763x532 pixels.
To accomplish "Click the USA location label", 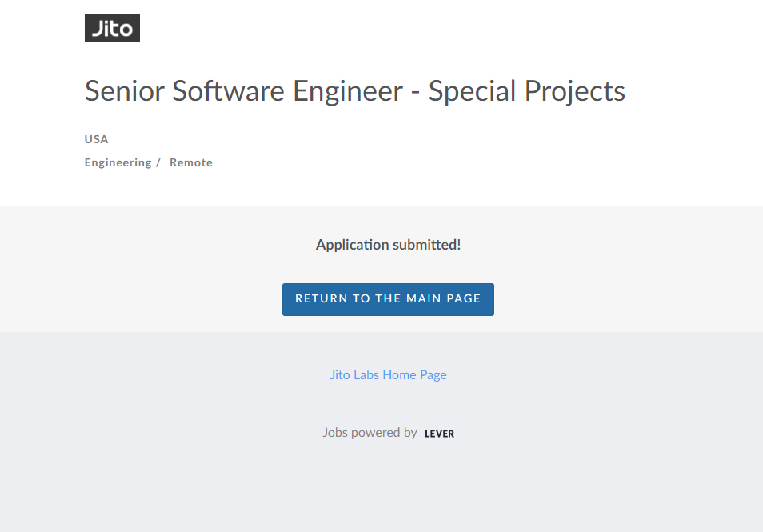I will [96, 139].
